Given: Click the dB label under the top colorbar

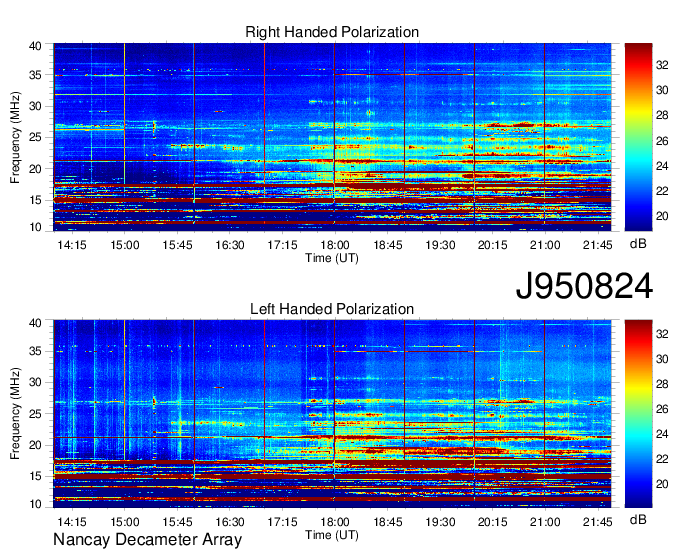Looking at the screenshot, I should [x=638, y=244].
